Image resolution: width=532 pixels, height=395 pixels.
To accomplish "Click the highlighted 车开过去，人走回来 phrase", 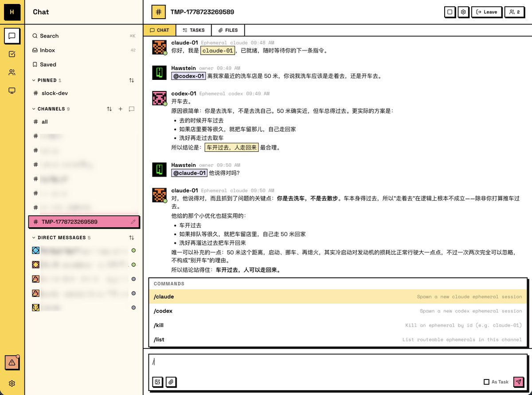I will (x=231, y=147).
